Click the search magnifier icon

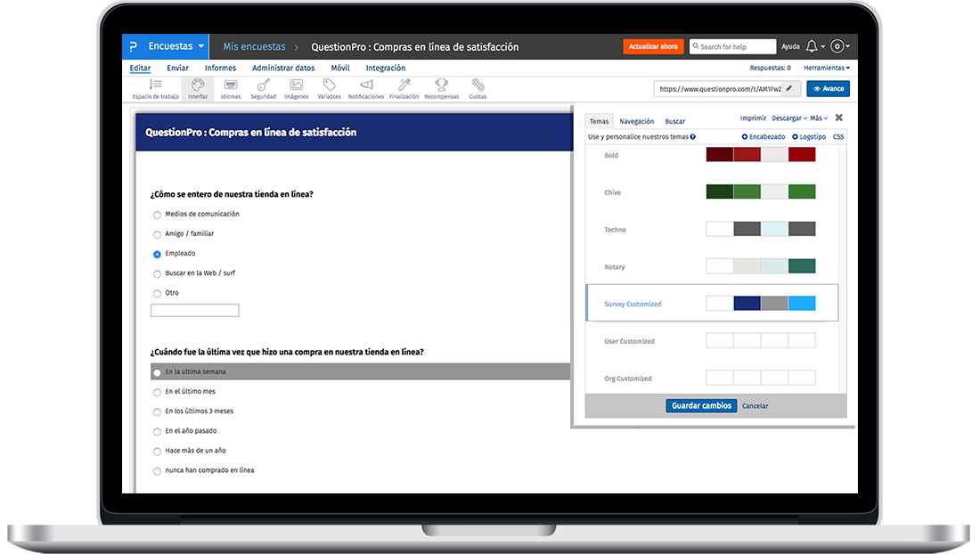[695, 46]
